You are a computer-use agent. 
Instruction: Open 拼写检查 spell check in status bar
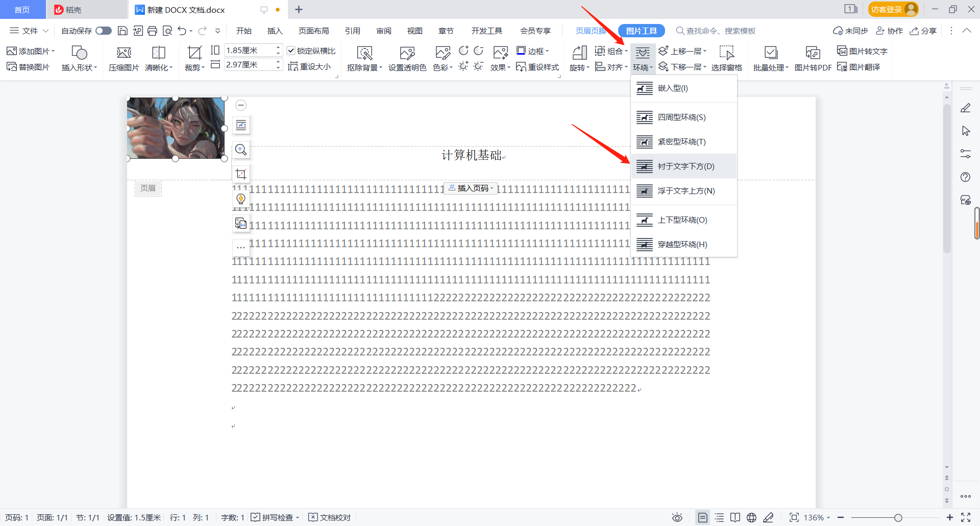point(275,517)
